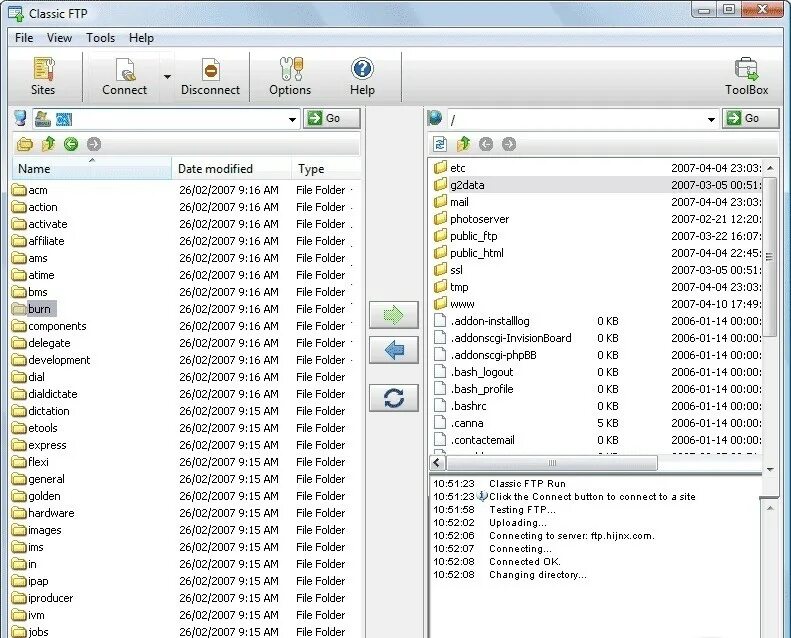Navigate forward in remote pane

point(509,144)
